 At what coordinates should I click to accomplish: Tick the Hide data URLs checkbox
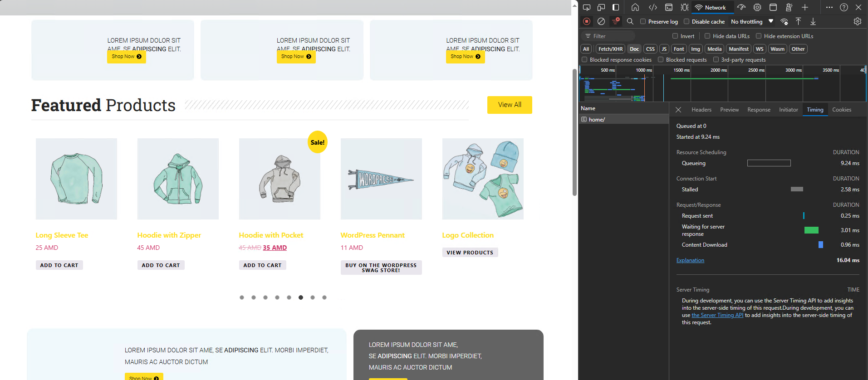coord(707,36)
